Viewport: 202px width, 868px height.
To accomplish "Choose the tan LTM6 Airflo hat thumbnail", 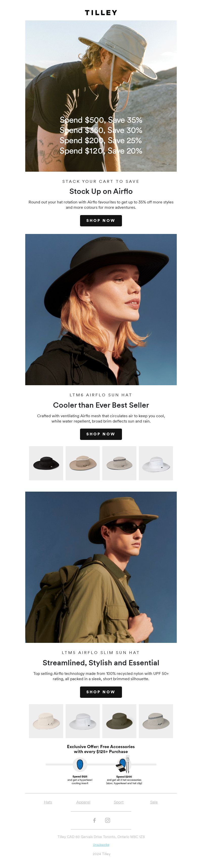I will click(x=83, y=463).
